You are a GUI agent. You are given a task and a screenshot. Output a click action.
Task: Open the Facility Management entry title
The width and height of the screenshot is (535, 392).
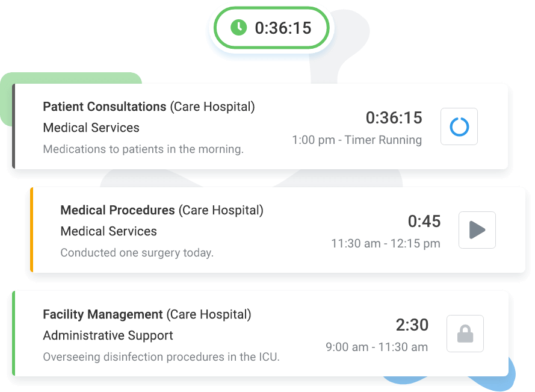(103, 314)
